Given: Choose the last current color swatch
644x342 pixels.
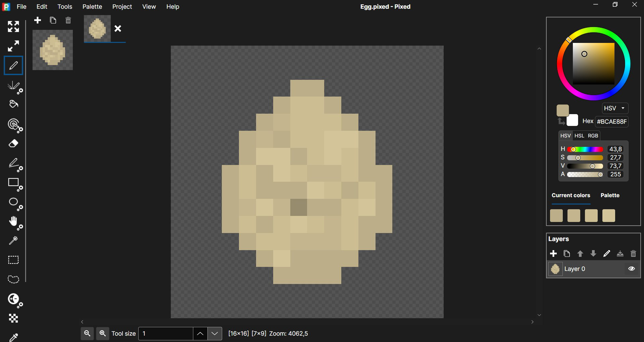Looking at the screenshot, I should (608, 216).
